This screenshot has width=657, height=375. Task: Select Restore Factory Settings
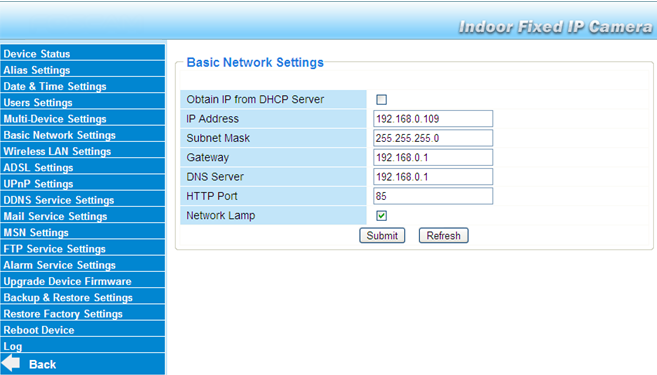(x=63, y=314)
